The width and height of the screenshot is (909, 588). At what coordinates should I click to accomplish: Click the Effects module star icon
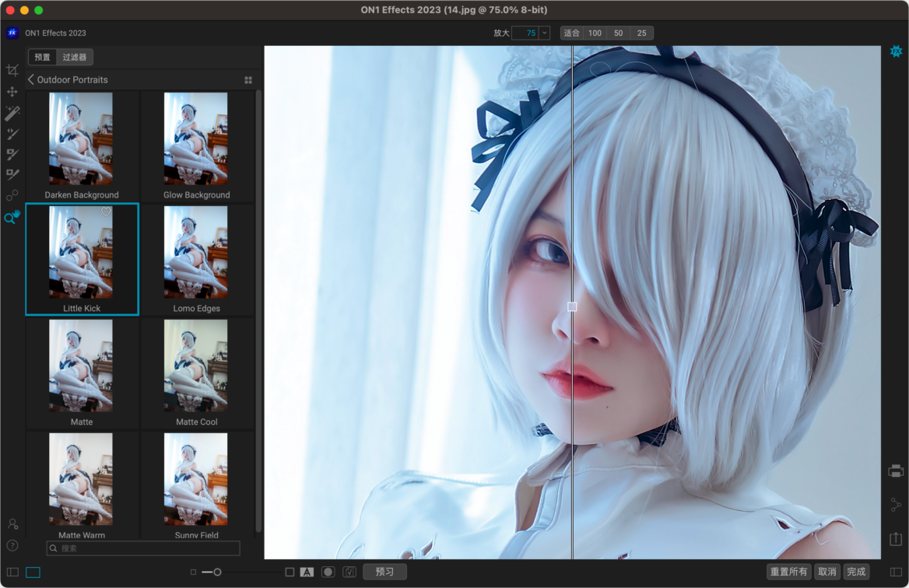point(897,51)
